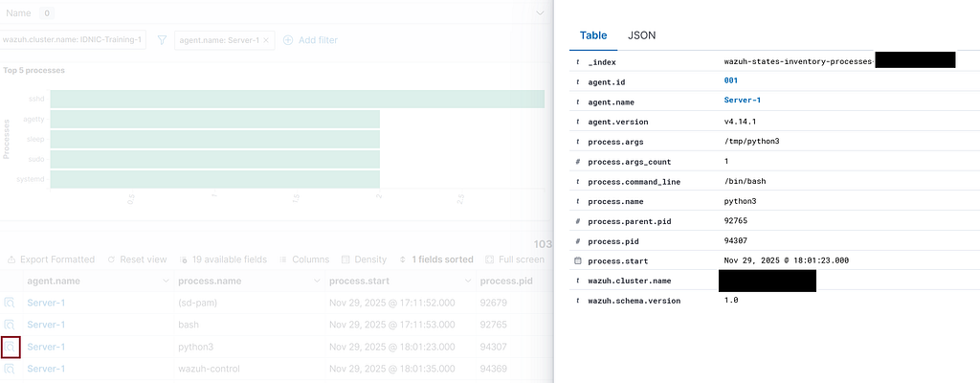The height and width of the screenshot is (383, 980).
Task: Open the 1 fields sorted menu
Action: (x=436, y=259)
